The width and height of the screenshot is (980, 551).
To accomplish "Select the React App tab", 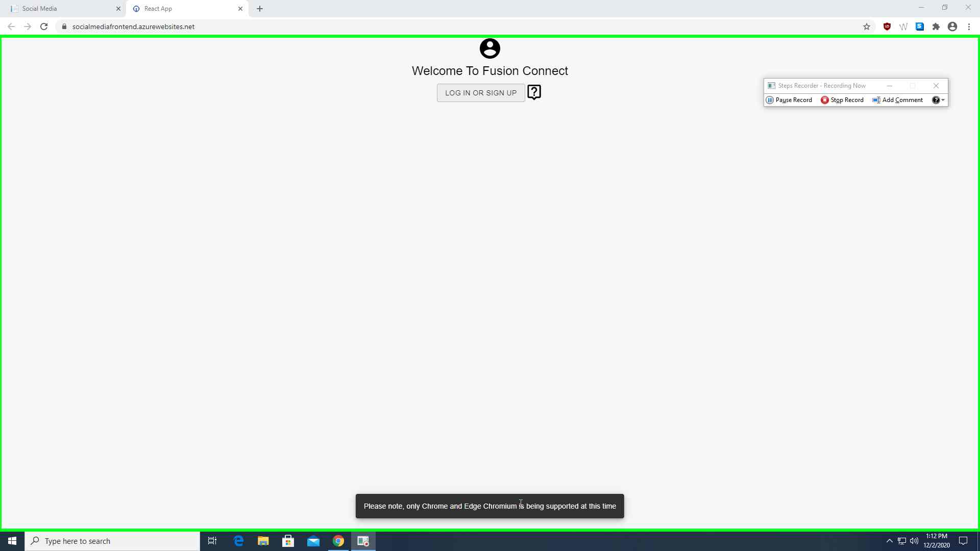I will [187, 9].
